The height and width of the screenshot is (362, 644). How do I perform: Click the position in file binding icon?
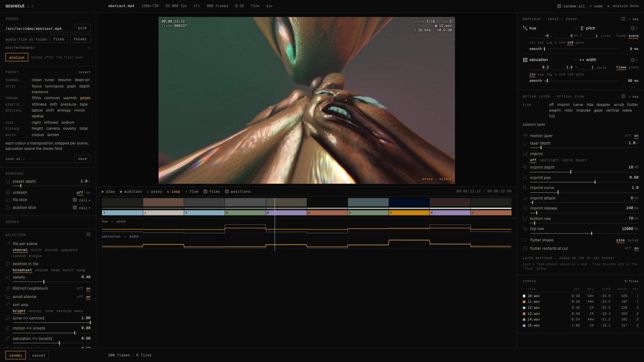click(x=8, y=264)
